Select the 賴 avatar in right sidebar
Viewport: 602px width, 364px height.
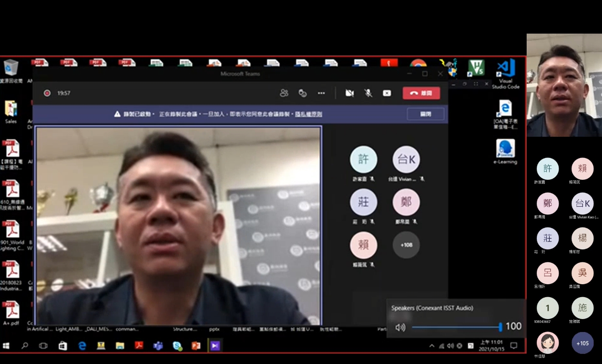coord(583,168)
